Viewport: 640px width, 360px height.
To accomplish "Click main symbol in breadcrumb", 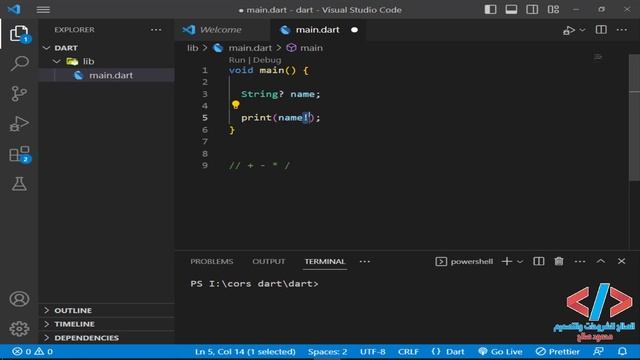I will click(311, 48).
